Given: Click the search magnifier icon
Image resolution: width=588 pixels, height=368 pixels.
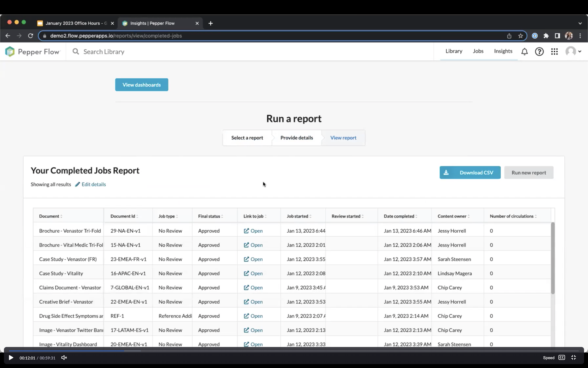Looking at the screenshot, I should [76, 52].
